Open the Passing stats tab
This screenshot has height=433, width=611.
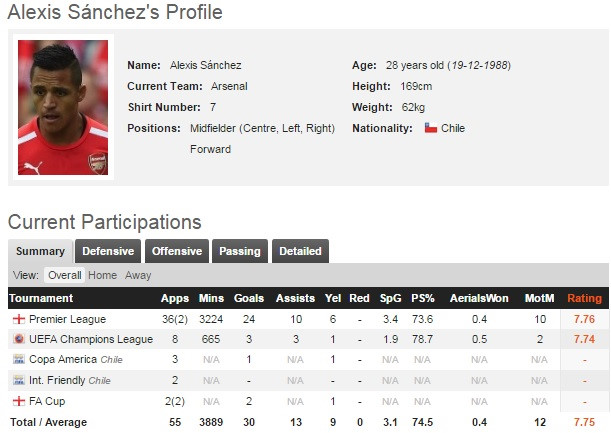(240, 251)
